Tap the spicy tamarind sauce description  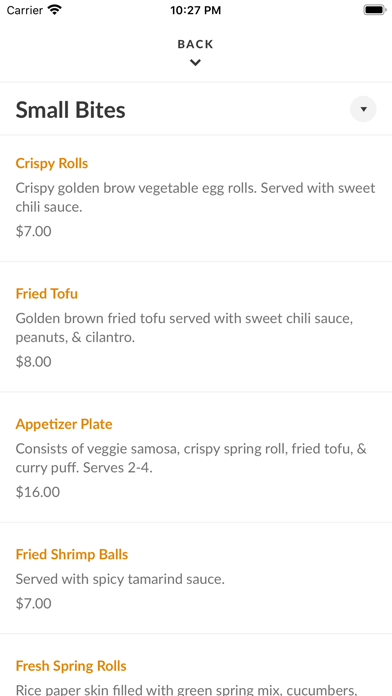click(120, 579)
